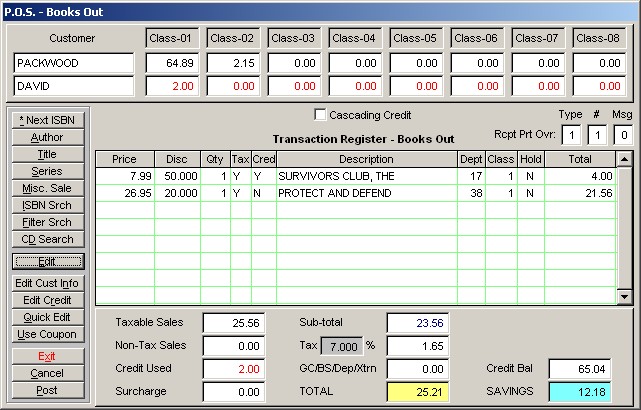Post the transaction with Post button

pyautogui.click(x=48, y=390)
